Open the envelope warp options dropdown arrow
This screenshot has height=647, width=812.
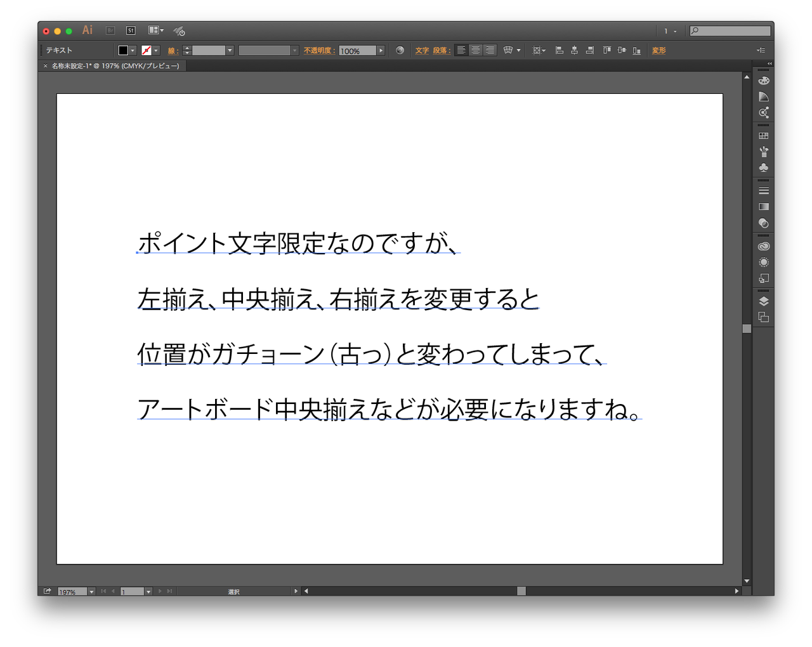pos(518,50)
